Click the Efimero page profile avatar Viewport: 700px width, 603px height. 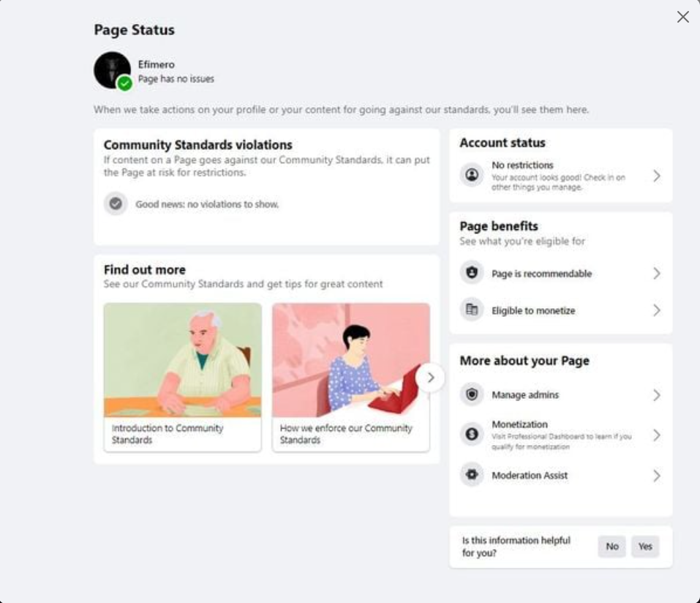[112, 70]
